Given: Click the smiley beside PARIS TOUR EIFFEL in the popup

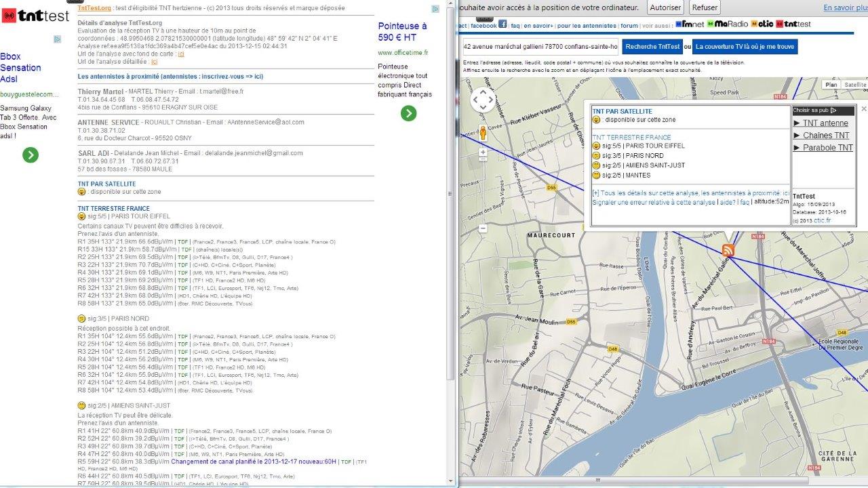Looking at the screenshot, I should (596, 146).
